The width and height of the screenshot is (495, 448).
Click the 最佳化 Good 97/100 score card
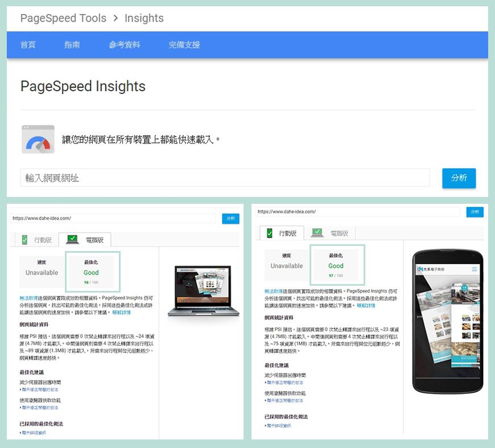[x=336, y=265]
